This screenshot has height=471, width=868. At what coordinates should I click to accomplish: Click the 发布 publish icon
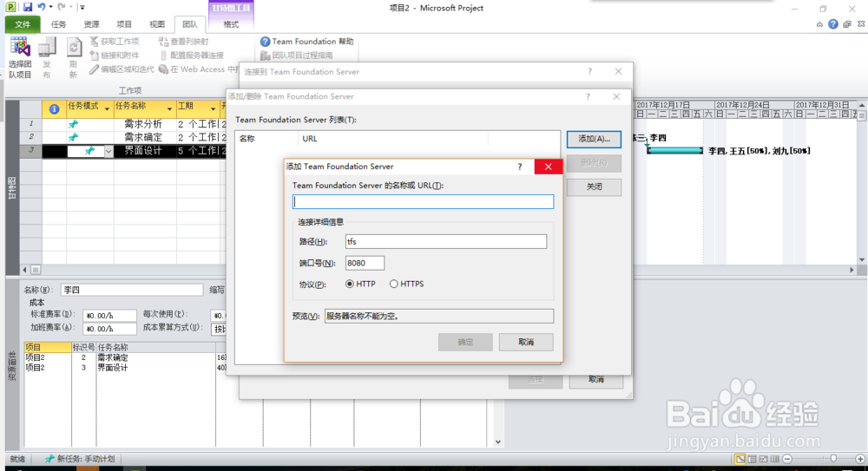pyautogui.click(x=47, y=58)
